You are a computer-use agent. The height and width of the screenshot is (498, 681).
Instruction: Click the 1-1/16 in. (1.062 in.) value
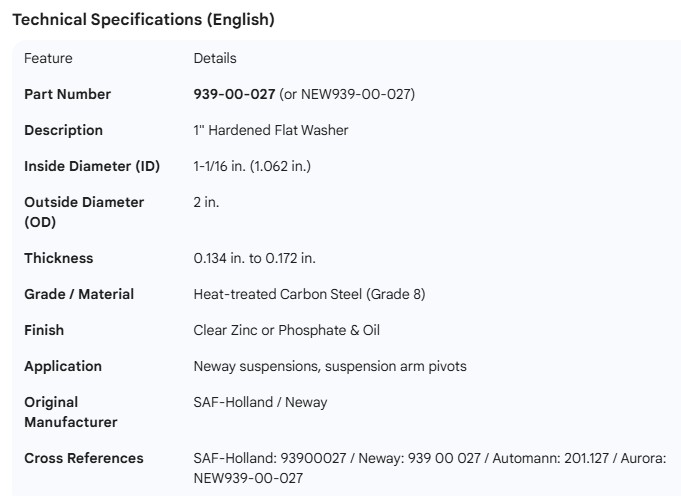point(252,166)
